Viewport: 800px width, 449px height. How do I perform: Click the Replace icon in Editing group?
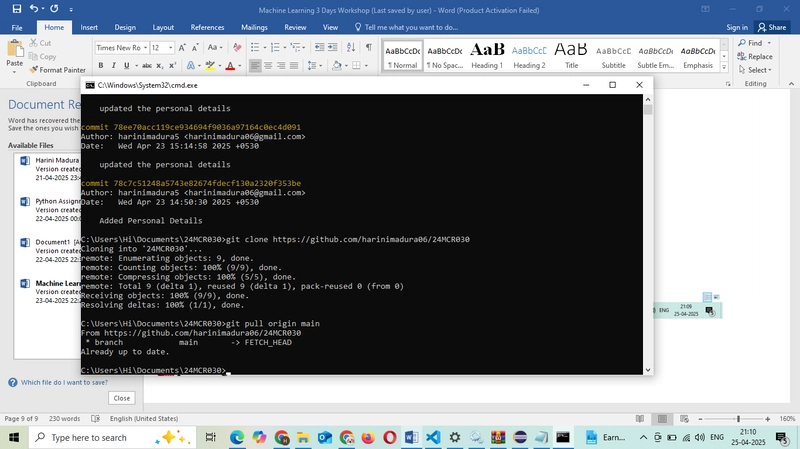click(741, 56)
